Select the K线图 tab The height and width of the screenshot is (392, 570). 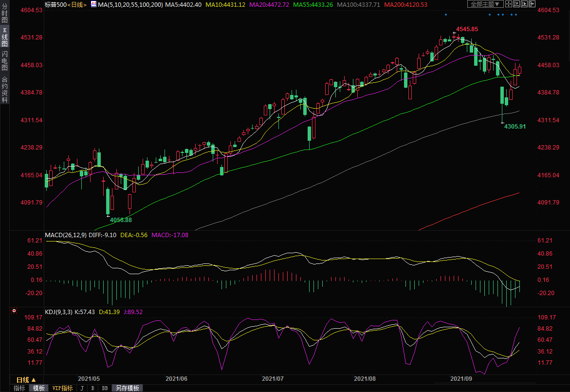point(4,37)
